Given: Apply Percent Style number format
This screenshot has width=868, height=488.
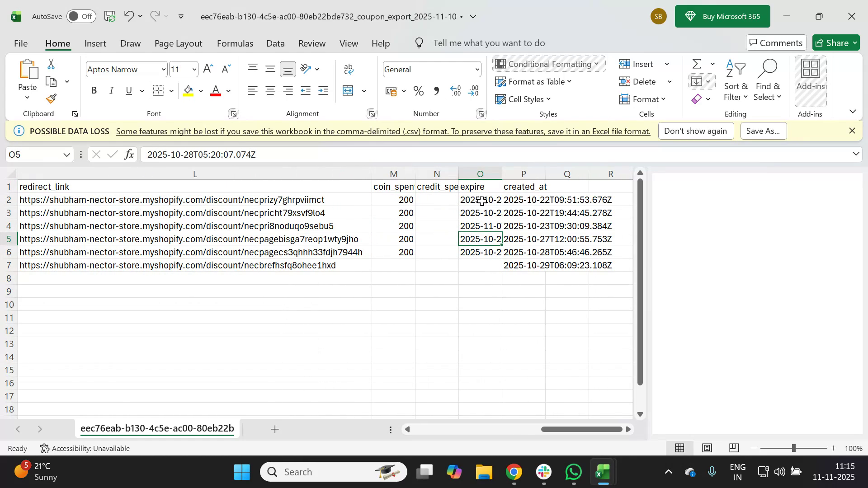Looking at the screenshot, I should click(418, 90).
